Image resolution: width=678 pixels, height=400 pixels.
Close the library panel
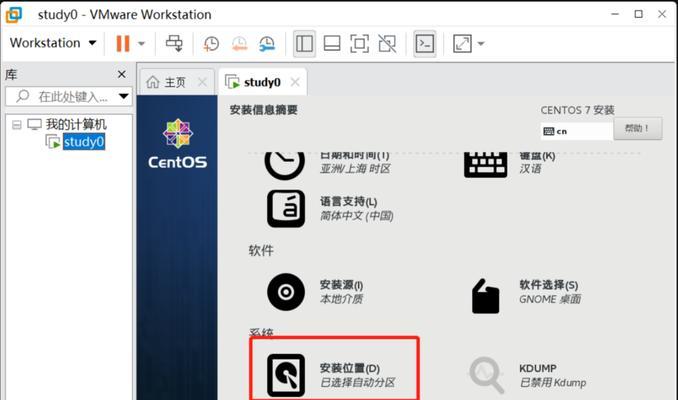click(x=122, y=74)
